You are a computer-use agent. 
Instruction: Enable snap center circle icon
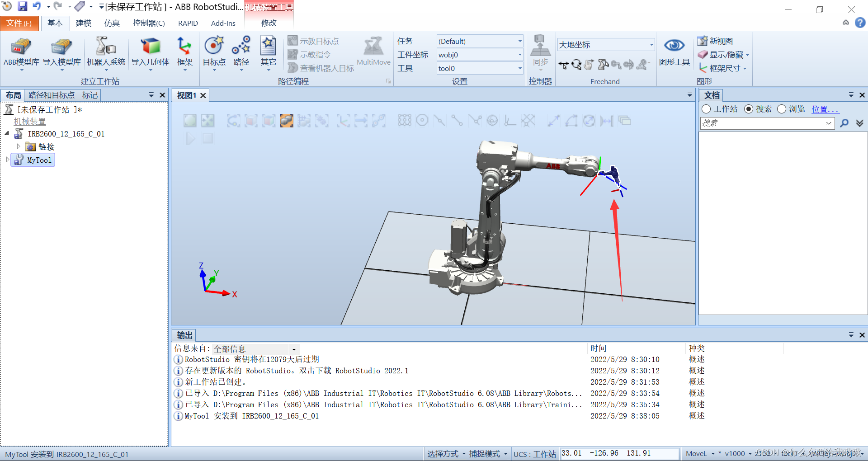point(422,120)
